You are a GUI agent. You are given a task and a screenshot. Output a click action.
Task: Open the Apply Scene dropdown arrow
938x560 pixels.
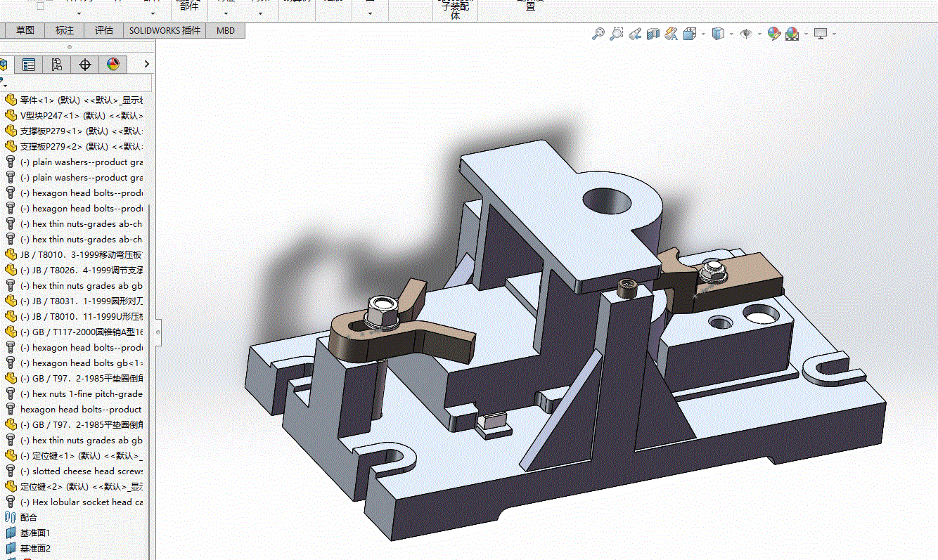click(805, 34)
